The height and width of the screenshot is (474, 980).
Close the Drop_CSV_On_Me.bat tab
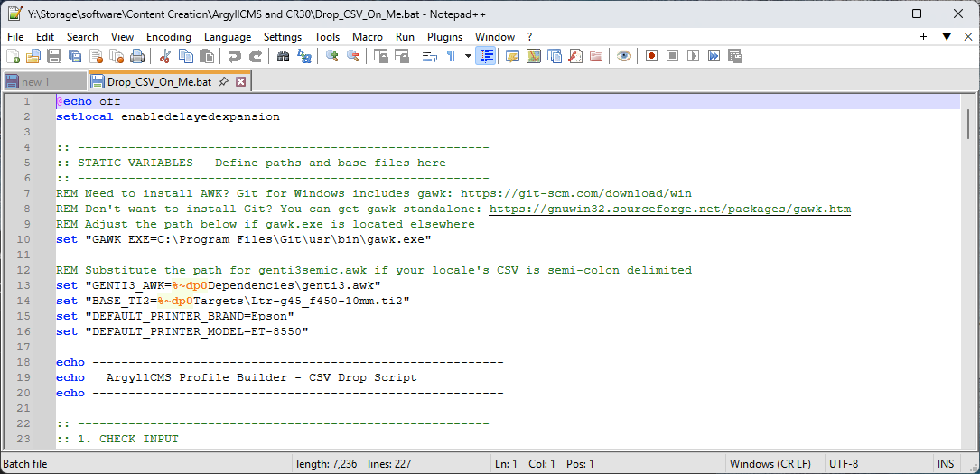(x=240, y=82)
